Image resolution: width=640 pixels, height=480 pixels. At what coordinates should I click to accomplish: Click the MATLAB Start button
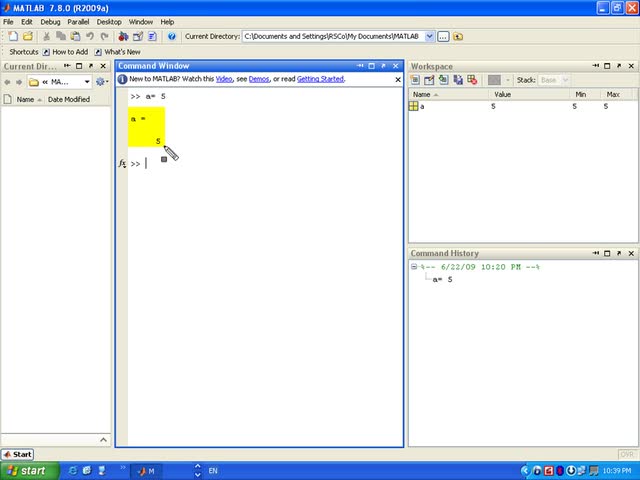18,454
